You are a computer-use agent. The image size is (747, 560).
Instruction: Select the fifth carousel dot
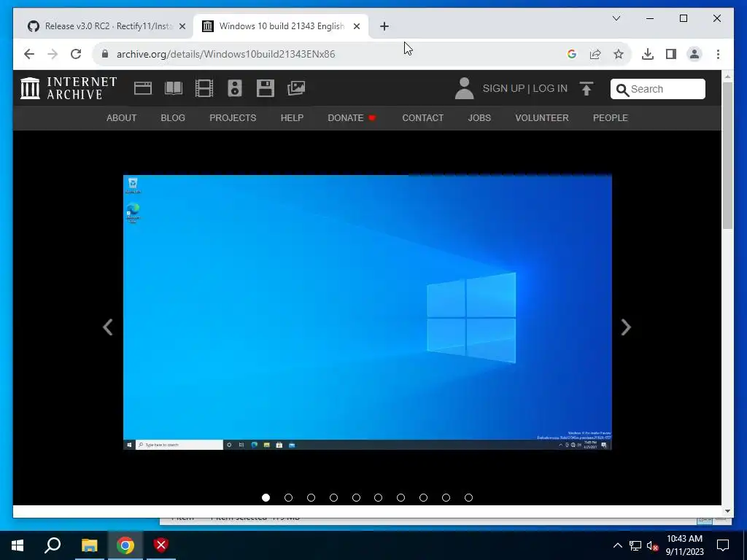[356, 497]
